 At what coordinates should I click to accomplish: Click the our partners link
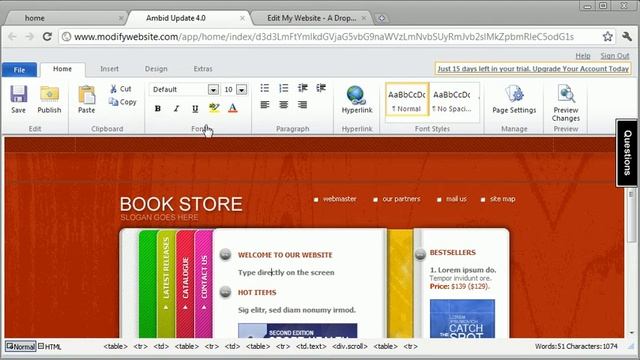click(401, 199)
